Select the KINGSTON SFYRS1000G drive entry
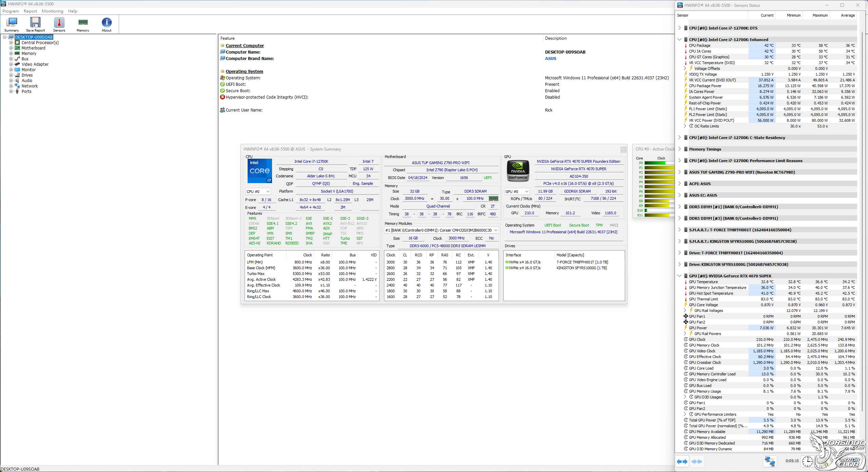 564,268
